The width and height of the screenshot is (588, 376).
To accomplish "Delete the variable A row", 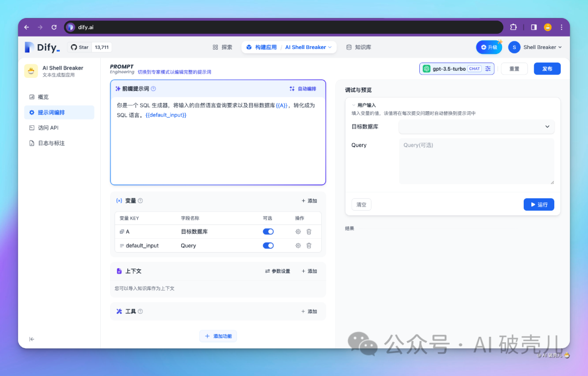I will click(x=309, y=232).
